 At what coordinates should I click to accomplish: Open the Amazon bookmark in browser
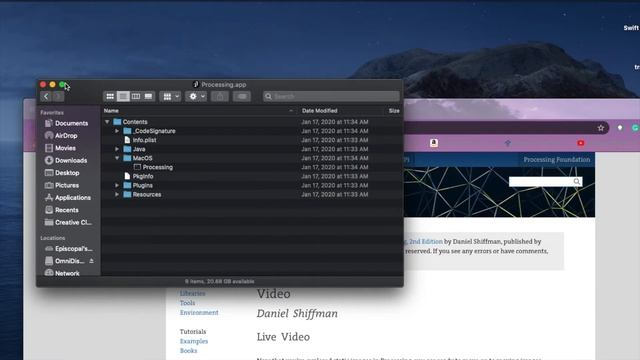point(434,143)
